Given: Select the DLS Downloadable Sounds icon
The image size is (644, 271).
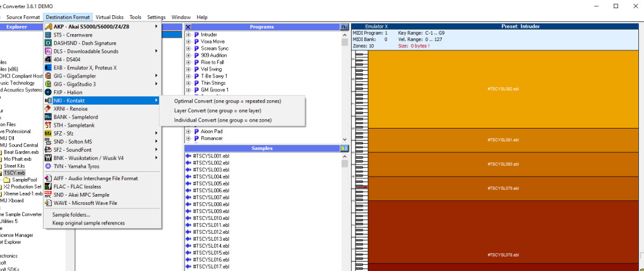Looking at the screenshot, I should [48, 51].
